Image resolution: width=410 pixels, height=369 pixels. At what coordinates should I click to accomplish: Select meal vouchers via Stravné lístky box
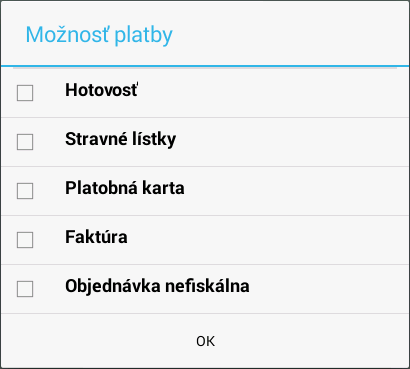point(25,142)
